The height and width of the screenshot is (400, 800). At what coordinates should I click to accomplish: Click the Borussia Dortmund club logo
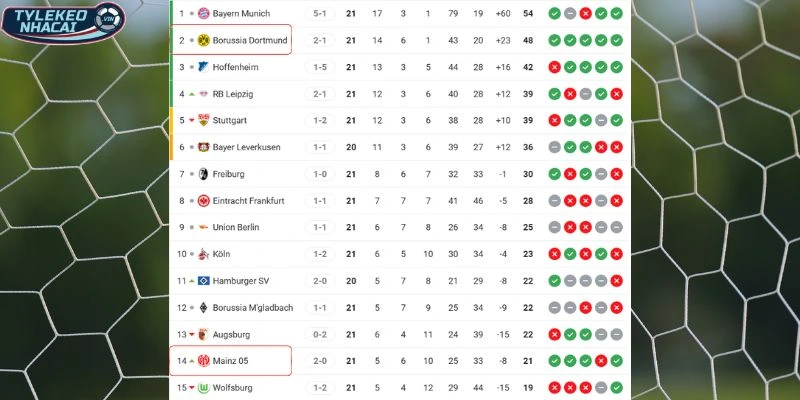click(x=203, y=40)
